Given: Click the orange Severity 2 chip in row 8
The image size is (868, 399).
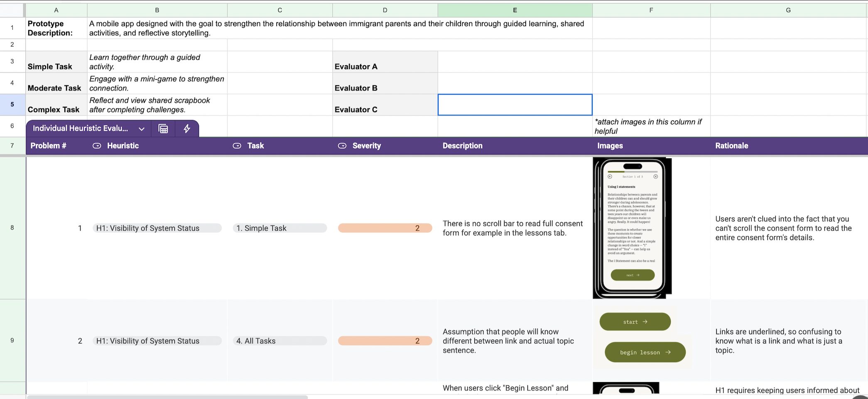Looking at the screenshot, I should click(x=385, y=228).
